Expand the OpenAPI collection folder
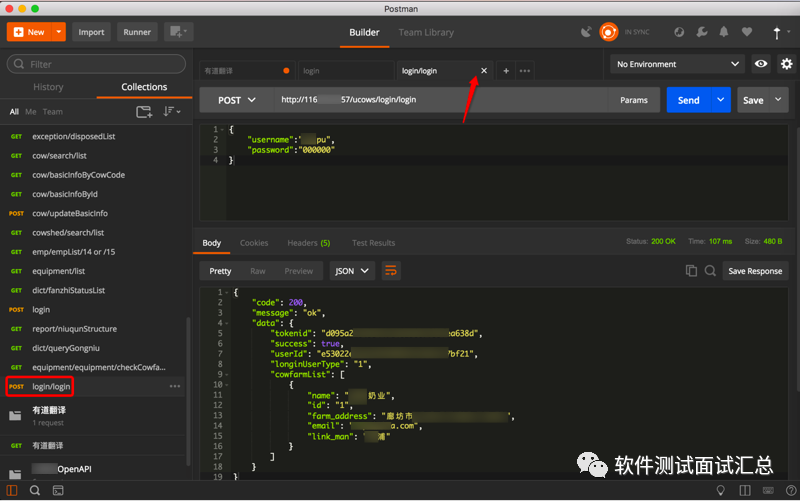Image resolution: width=800 pixels, height=501 pixels. 15,474
